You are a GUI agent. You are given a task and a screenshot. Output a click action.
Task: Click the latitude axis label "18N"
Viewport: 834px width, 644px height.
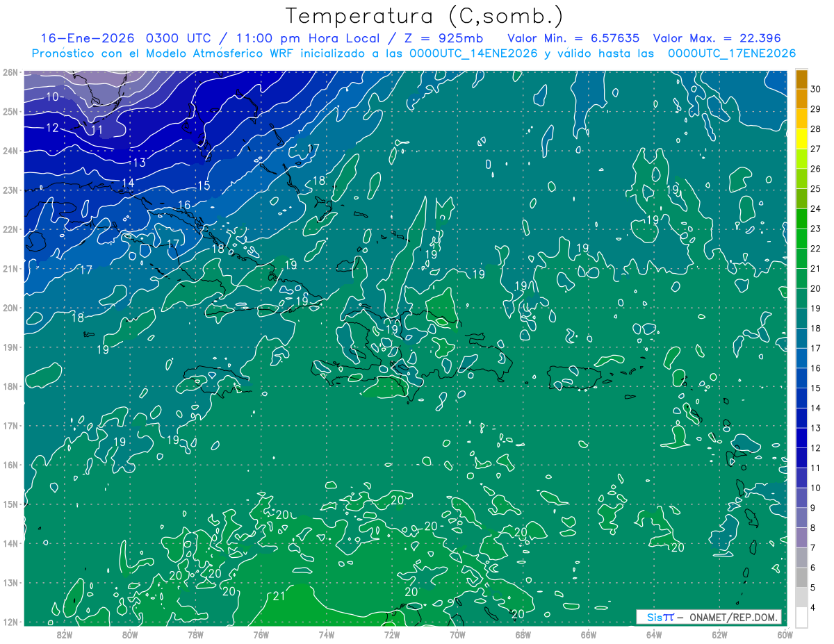click(x=10, y=386)
